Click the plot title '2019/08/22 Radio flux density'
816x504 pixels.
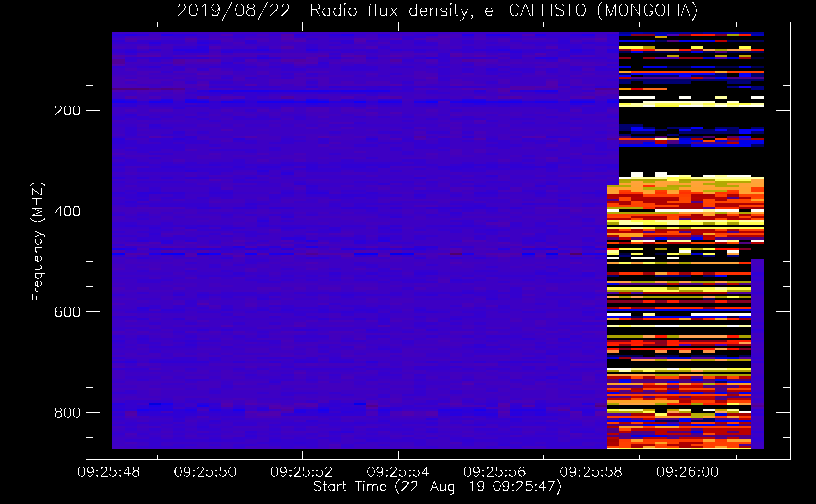point(437,11)
